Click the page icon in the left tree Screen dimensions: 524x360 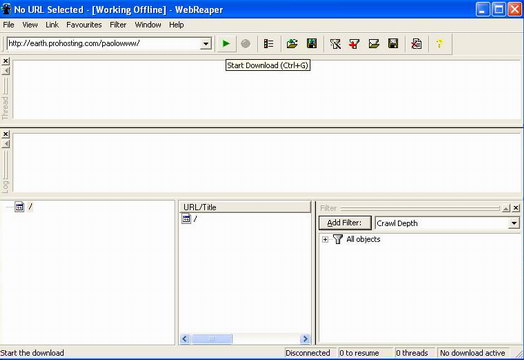19,207
